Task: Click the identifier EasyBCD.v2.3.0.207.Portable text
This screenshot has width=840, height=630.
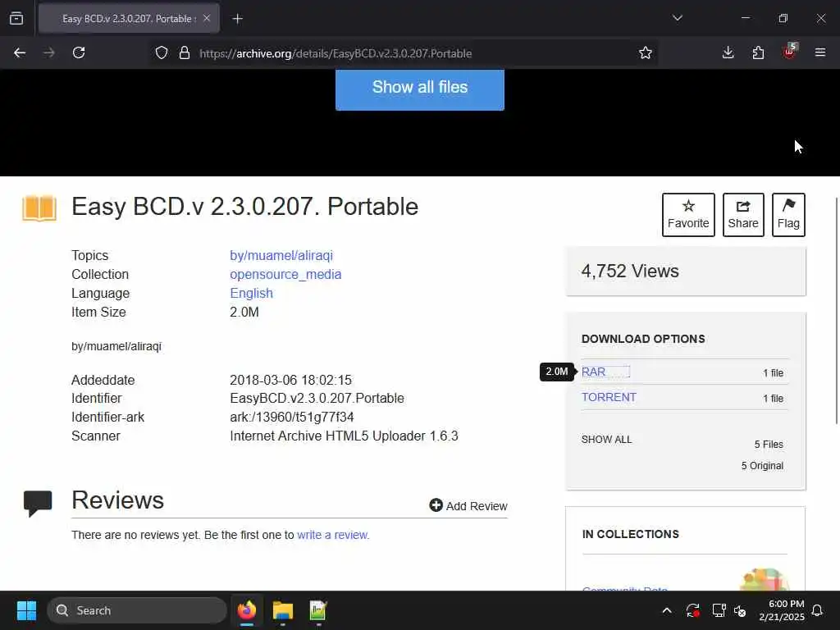Action: (317, 398)
